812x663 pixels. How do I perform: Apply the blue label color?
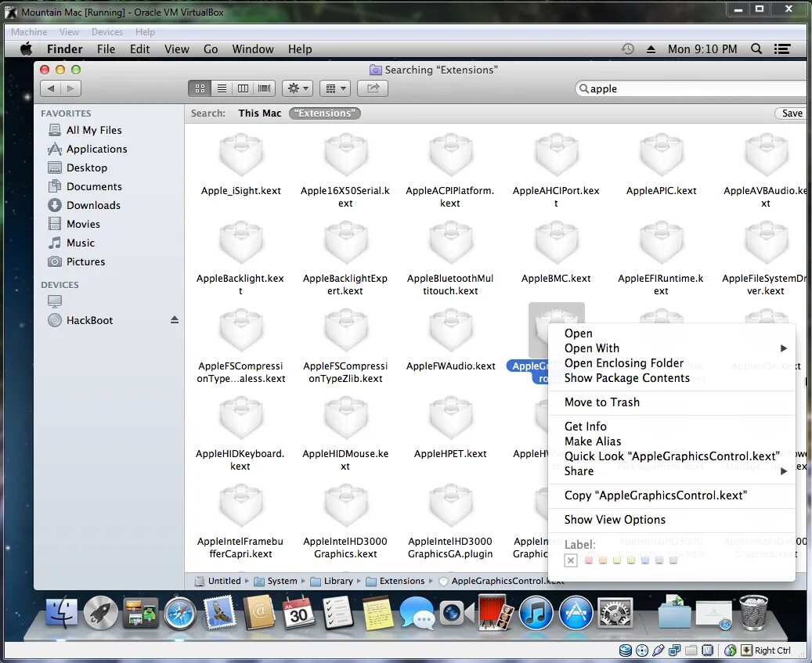point(644,560)
